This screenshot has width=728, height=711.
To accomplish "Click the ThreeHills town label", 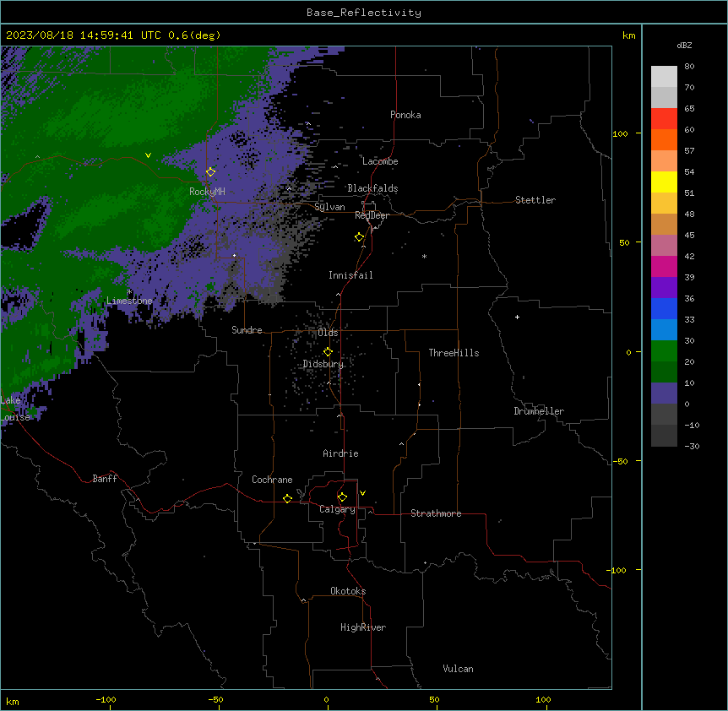I will [x=454, y=353].
